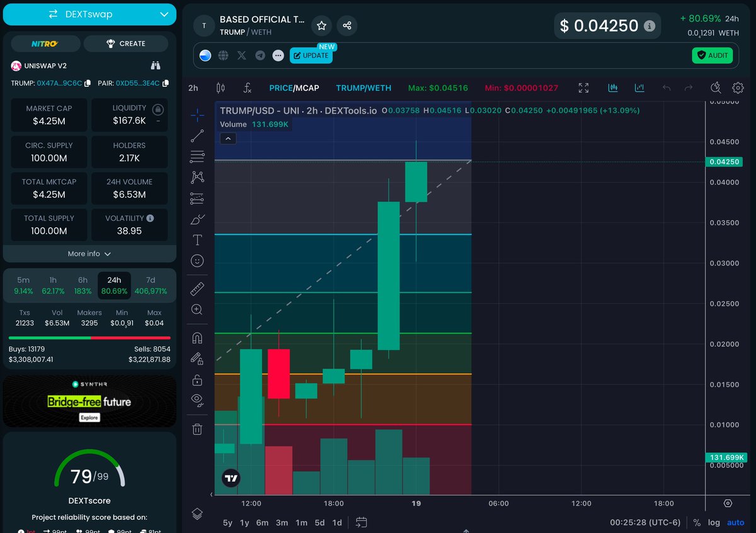756x533 pixels.
Task: Expand the More info section
Action: pyautogui.click(x=89, y=254)
